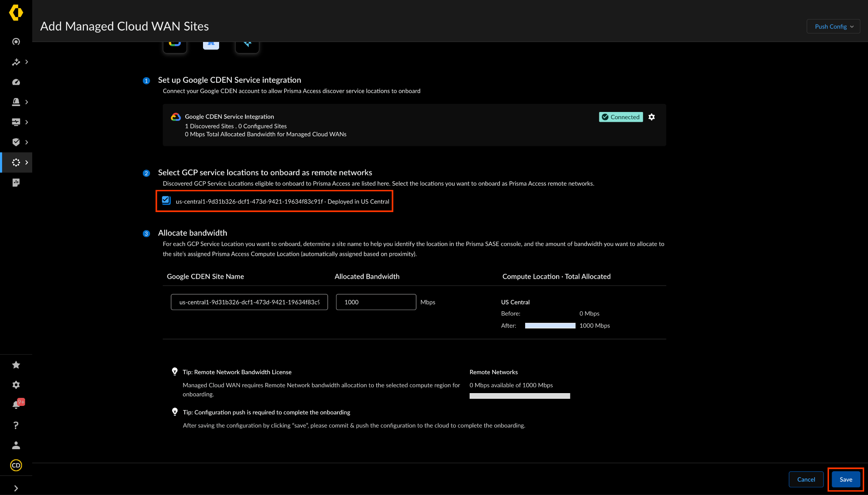The height and width of the screenshot is (495, 868).
Task: Click '1 Discovered Sites . 0 Configured Sites' text
Action: 236,126
